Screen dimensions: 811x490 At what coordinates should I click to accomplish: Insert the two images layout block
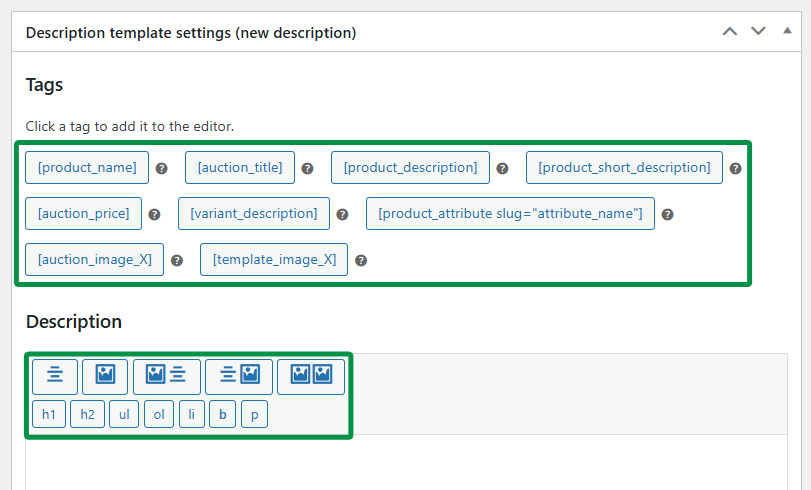pos(311,377)
